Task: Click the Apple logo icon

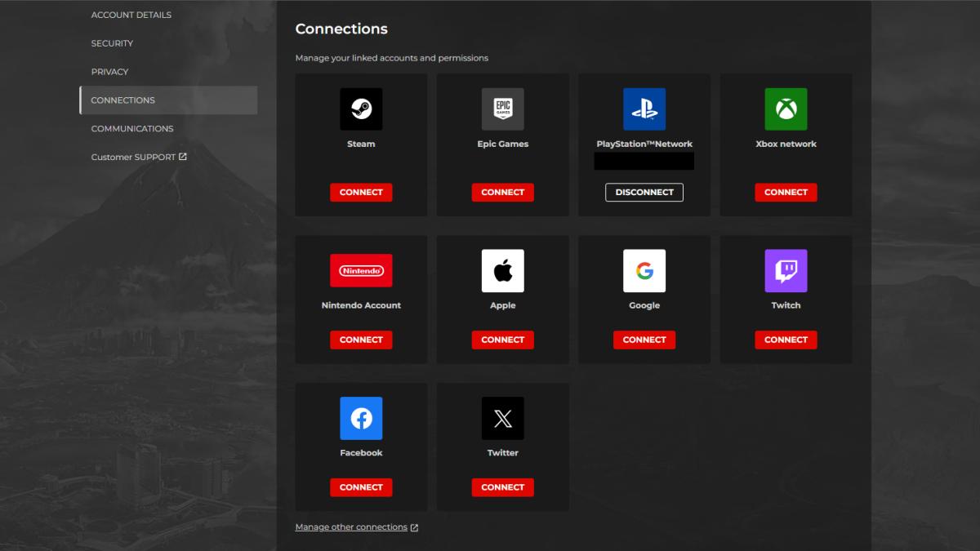Action: [x=503, y=271]
